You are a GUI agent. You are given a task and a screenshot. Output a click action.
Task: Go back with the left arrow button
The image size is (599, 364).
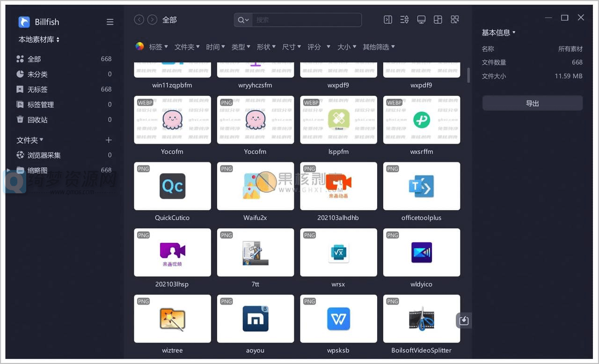(x=139, y=20)
